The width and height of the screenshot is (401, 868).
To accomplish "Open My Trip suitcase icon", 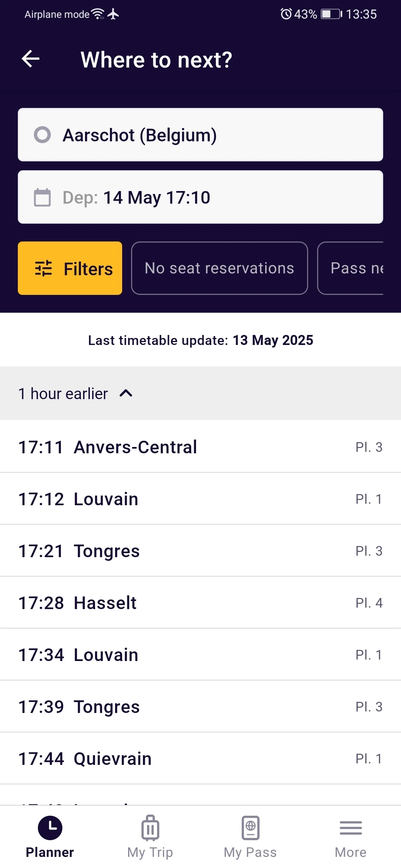I will click(x=150, y=828).
